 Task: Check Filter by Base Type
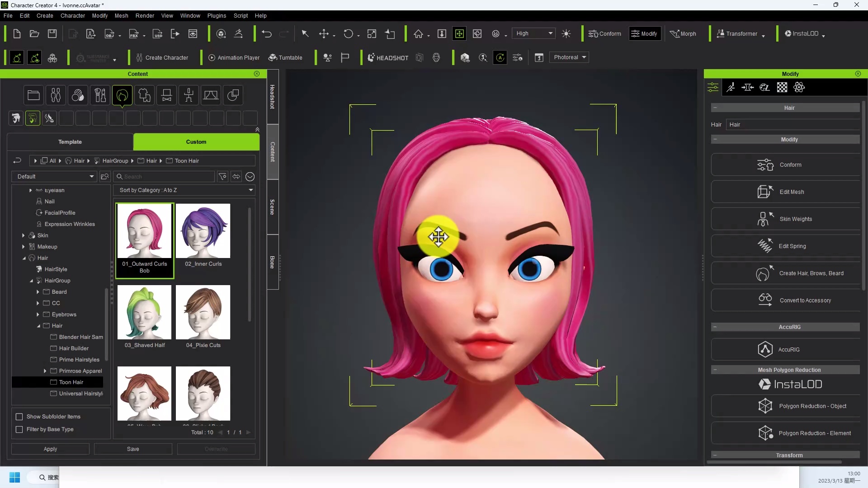19,429
